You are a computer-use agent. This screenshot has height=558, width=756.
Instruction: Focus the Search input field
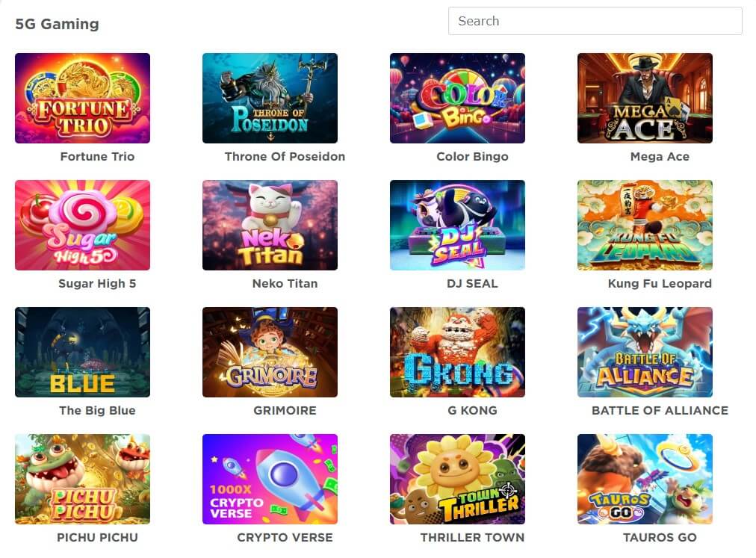tap(595, 21)
